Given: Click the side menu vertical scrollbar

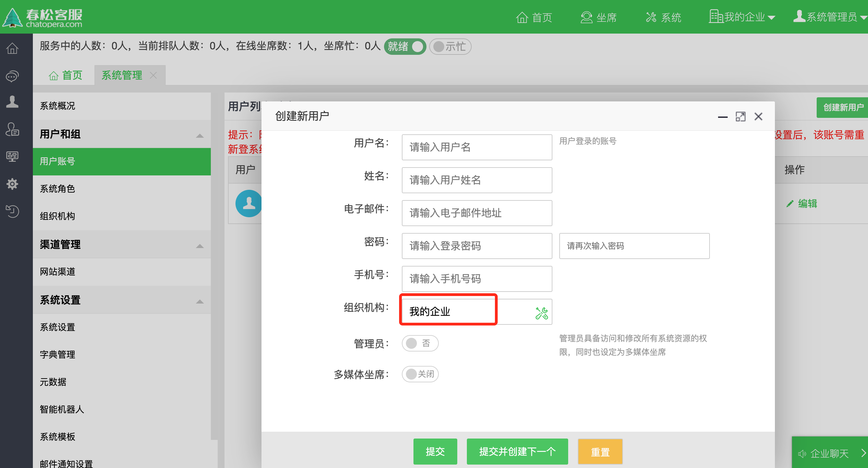Looking at the screenshot, I should click(214, 266).
